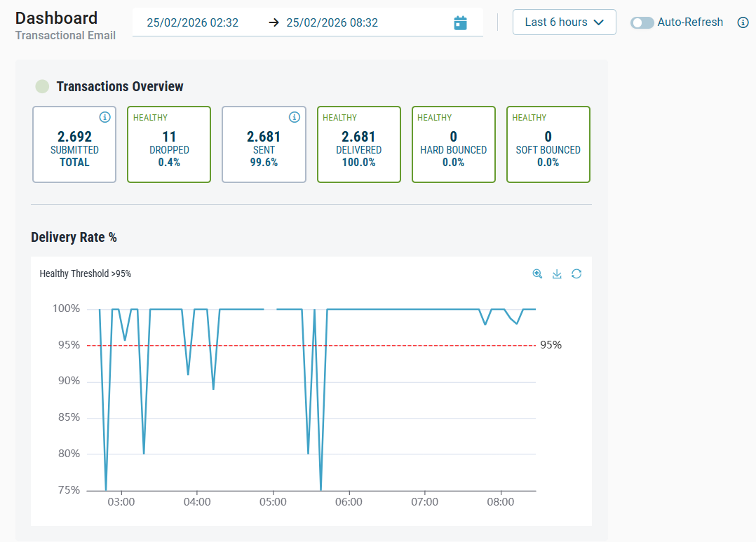Screen dimensions: 756x542
Task: Edit the end date 25/02/2026 08:32
Action: point(332,23)
